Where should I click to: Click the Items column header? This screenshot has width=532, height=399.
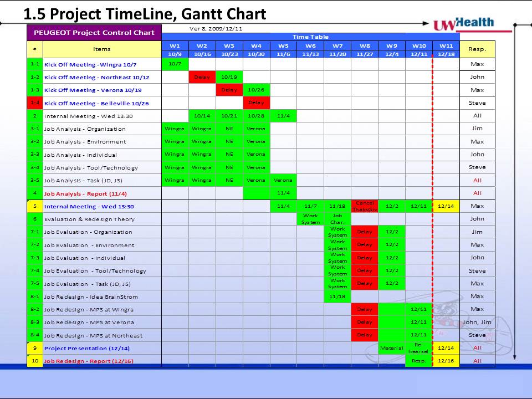point(102,49)
